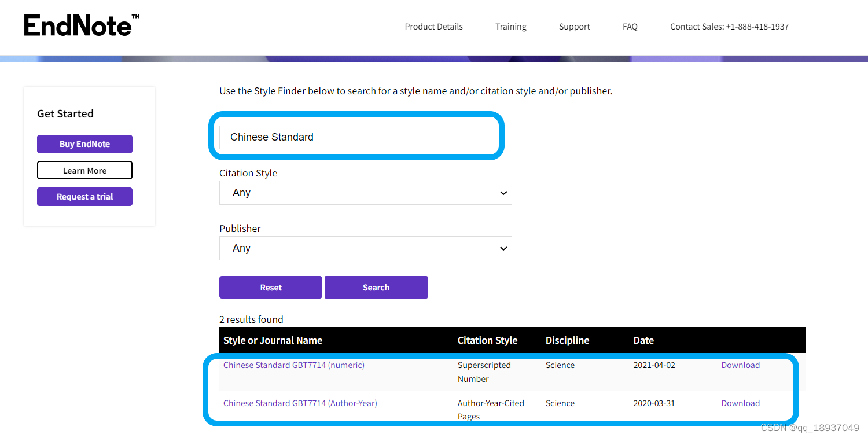Expand the Publisher dropdown
The width and height of the screenshot is (868, 438).
365,248
